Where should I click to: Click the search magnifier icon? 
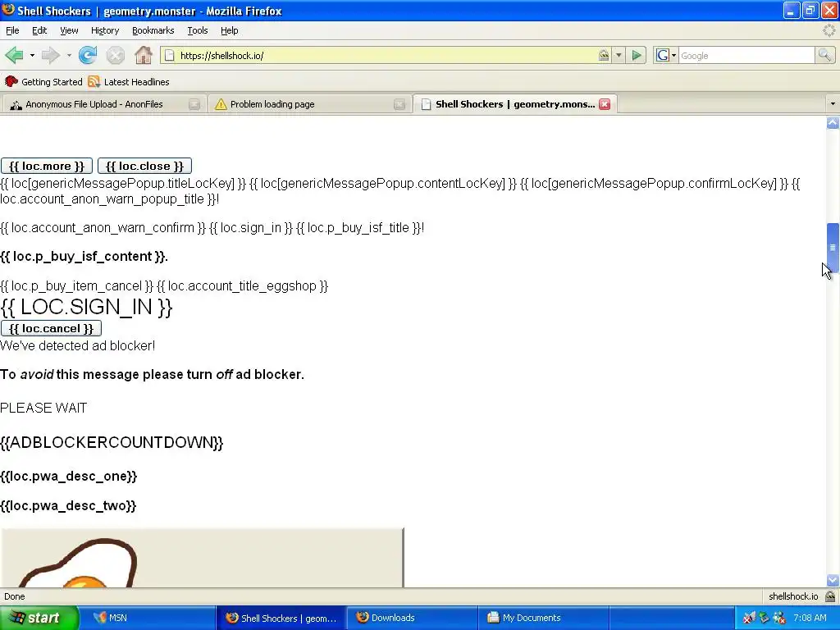coord(824,55)
